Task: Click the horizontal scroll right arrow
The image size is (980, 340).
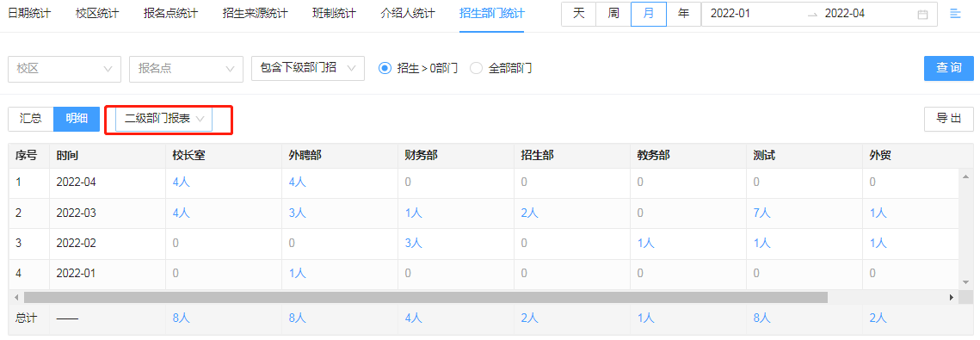Action: click(952, 297)
